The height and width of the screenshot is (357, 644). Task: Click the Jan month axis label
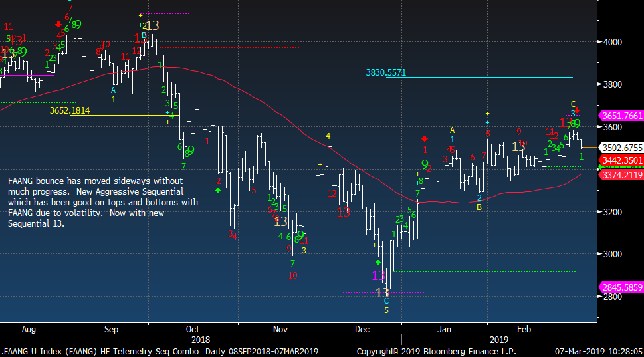[444, 330]
